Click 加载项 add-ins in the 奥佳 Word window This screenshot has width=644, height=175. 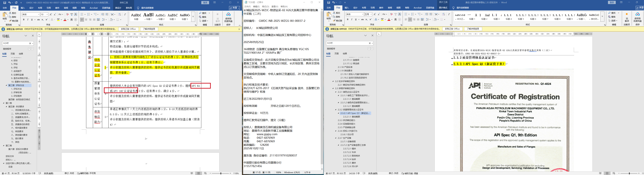point(627,17)
